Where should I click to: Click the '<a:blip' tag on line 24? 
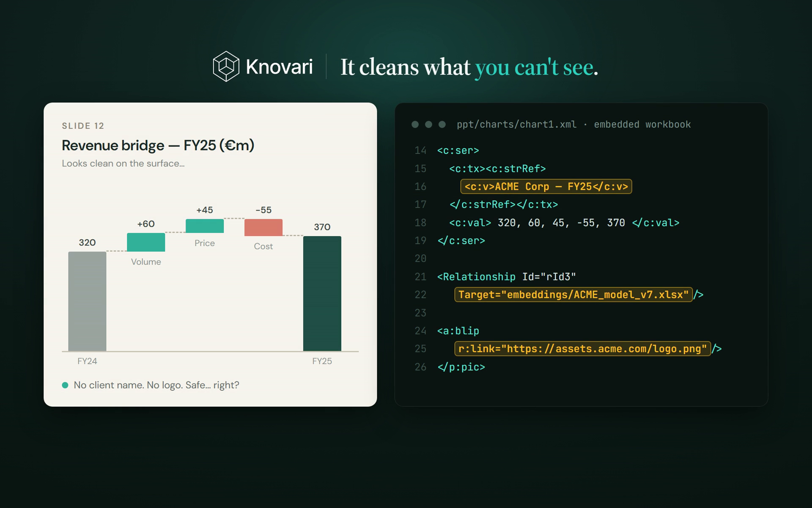coord(458,331)
